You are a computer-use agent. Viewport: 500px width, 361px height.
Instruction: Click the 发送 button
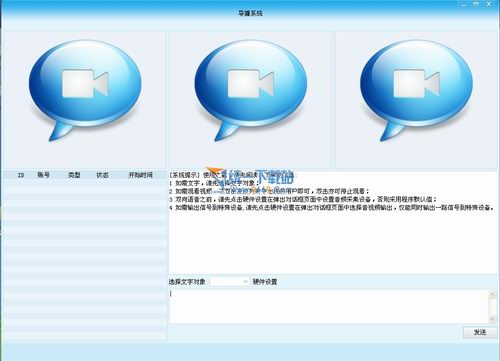click(480, 332)
